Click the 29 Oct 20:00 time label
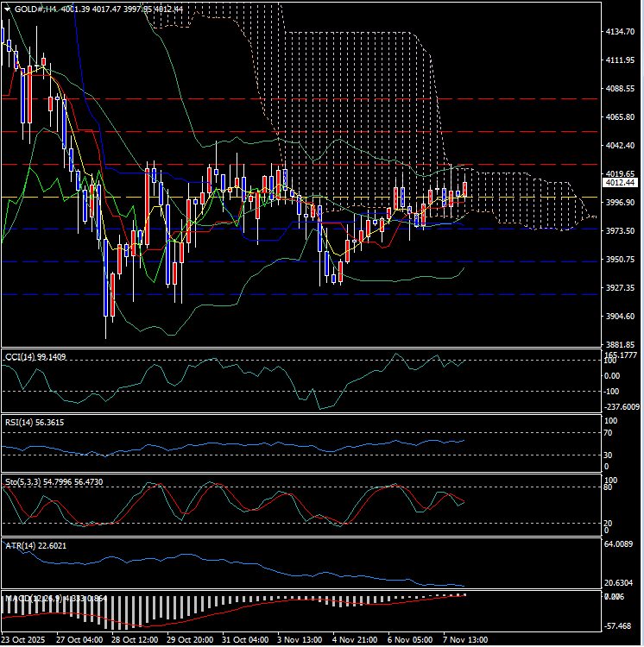 [x=189, y=640]
